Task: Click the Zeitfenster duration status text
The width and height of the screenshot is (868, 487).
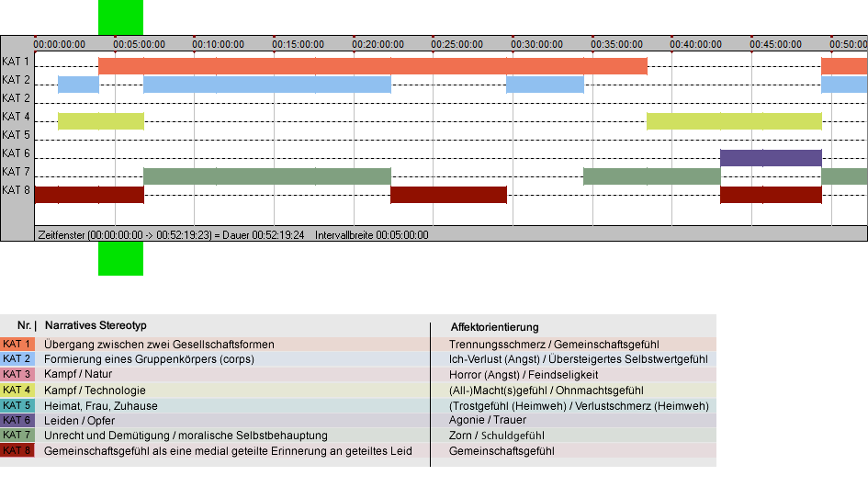Action: click(x=171, y=235)
